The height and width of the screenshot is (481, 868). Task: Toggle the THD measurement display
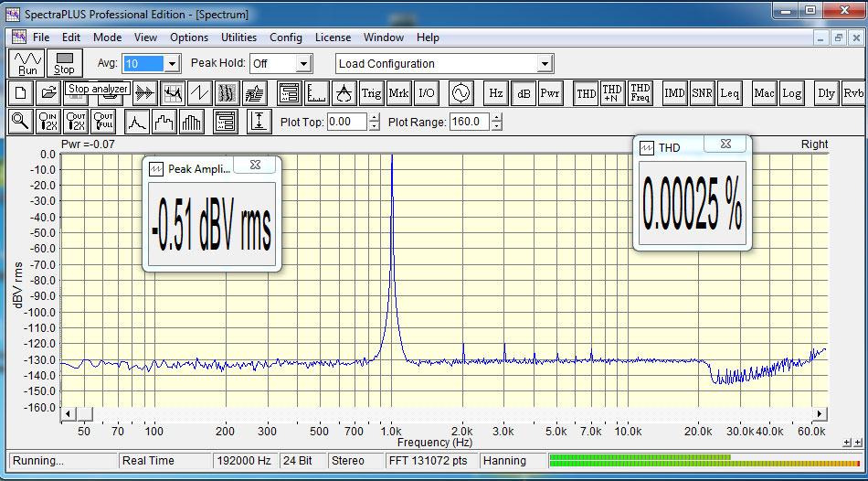[585, 92]
